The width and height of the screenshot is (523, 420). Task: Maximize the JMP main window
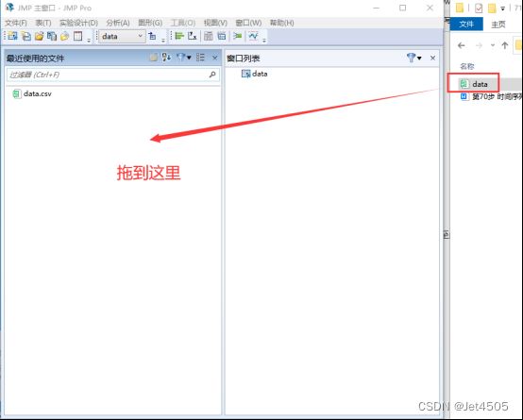(402, 8)
